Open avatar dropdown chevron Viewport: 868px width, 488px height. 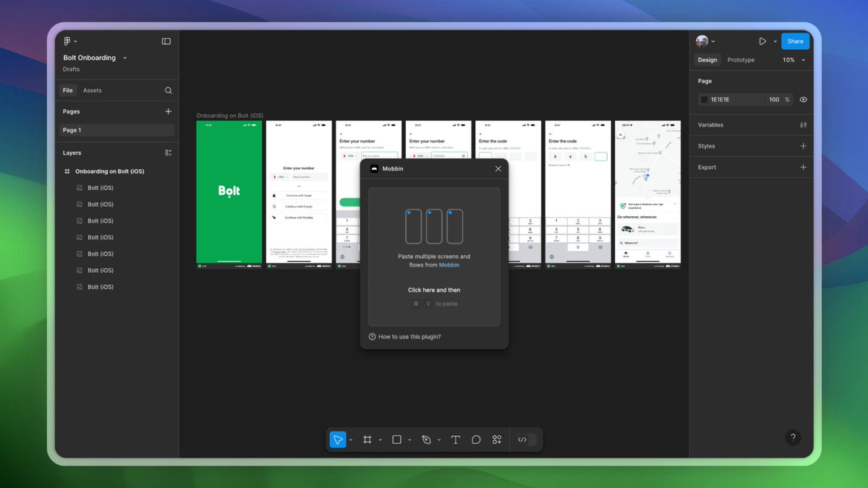[x=713, y=42]
